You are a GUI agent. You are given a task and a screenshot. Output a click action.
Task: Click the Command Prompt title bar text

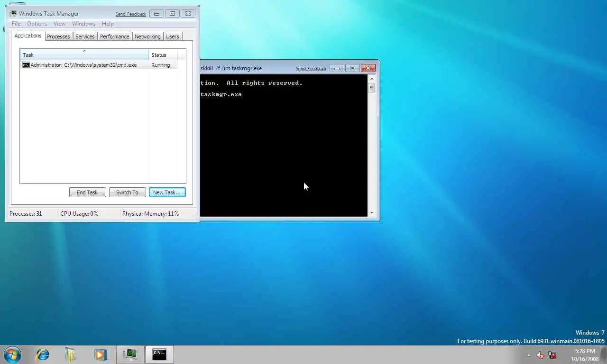pos(231,68)
